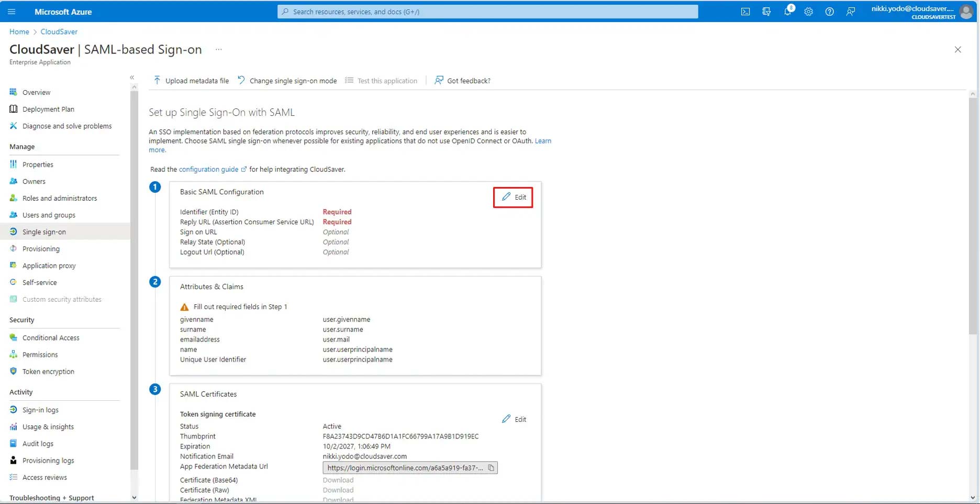Open the configuration guide link

coord(208,170)
